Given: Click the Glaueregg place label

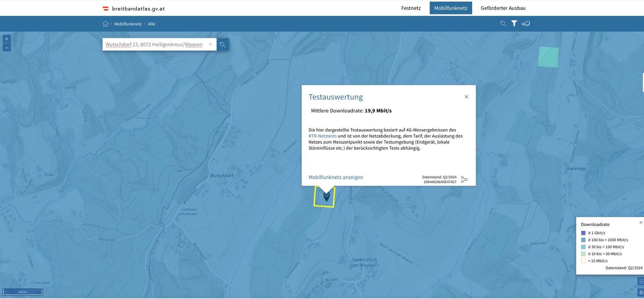Looking at the screenshot, I should click(576, 168).
